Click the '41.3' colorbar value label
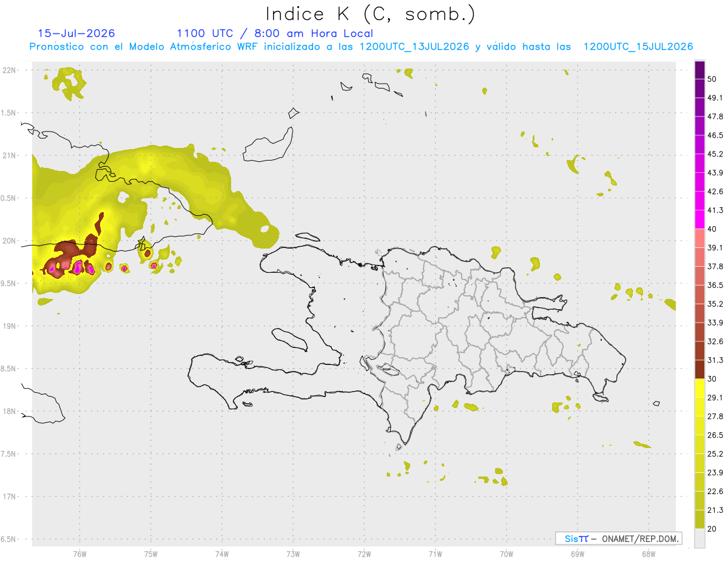This screenshot has height=562, width=728. (x=715, y=210)
